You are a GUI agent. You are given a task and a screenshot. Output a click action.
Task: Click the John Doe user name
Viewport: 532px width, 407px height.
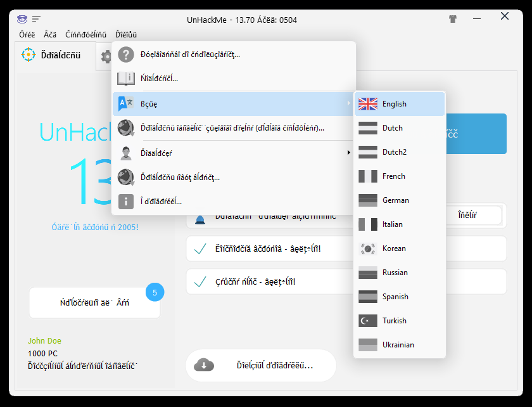[x=44, y=341]
